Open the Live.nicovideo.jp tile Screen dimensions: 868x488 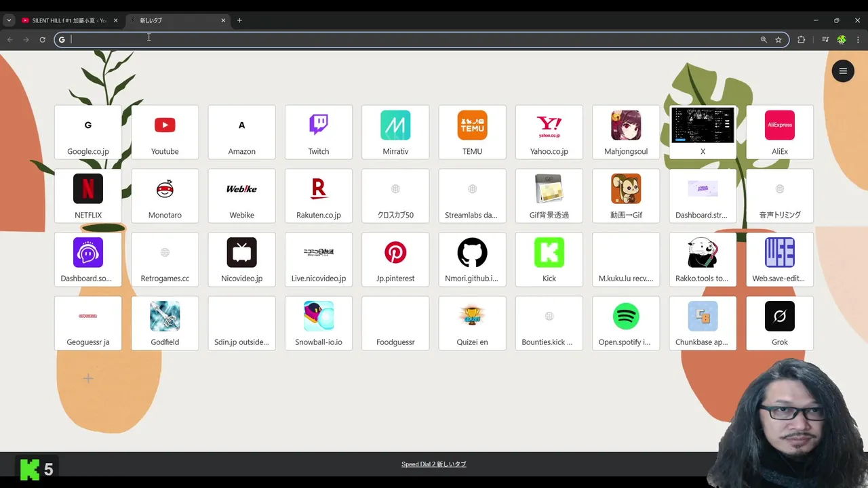pyautogui.click(x=319, y=260)
